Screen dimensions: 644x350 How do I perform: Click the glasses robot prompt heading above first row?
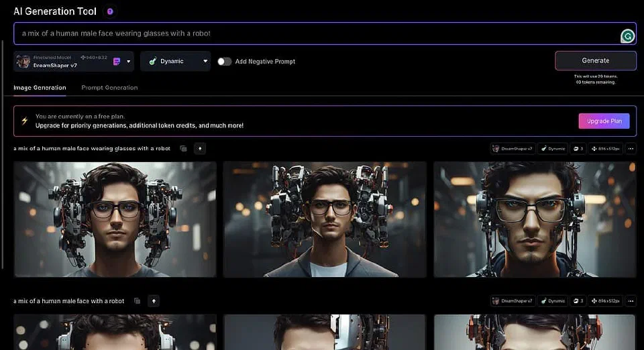click(92, 149)
